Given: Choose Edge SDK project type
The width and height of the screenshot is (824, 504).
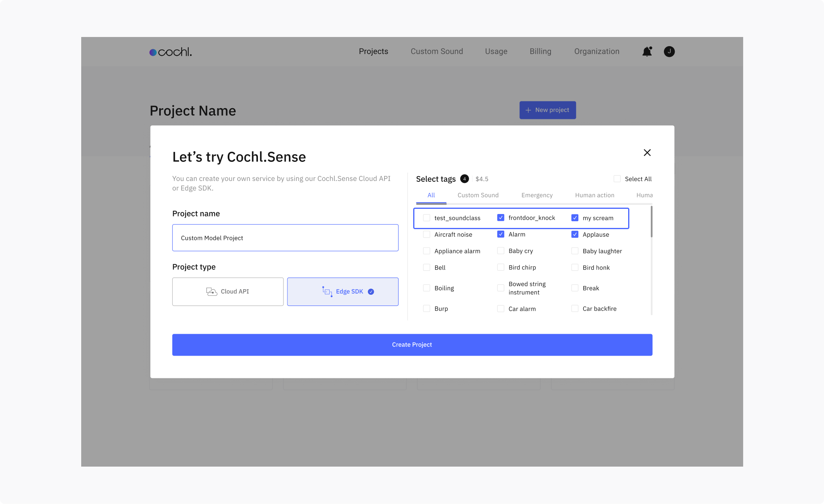Looking at the screenshot, I should coord(343,292).
